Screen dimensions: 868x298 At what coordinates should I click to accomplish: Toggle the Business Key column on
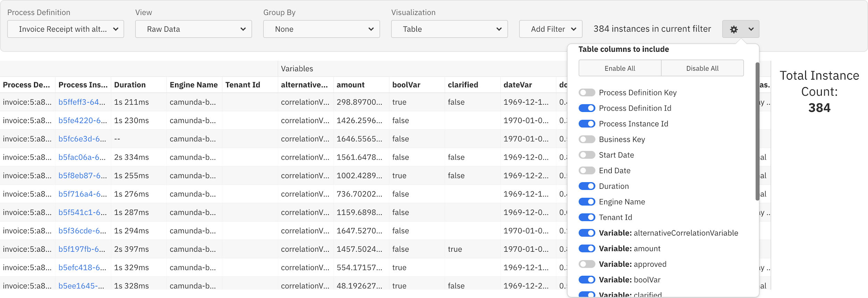coord(587,139)
